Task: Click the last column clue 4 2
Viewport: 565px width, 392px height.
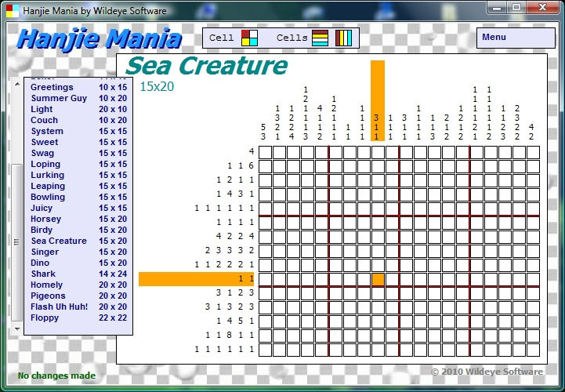Action: click(531, 132)
